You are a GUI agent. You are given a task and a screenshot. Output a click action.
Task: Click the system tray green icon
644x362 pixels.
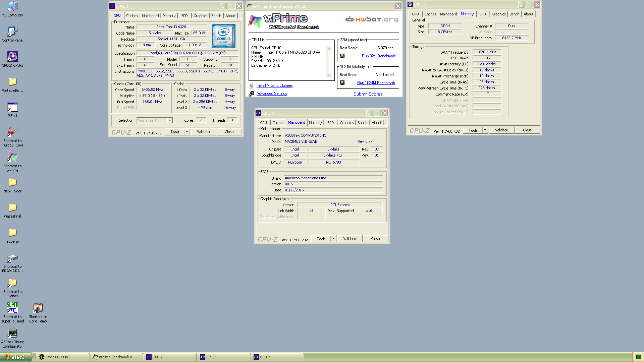[x=638, y=357]
